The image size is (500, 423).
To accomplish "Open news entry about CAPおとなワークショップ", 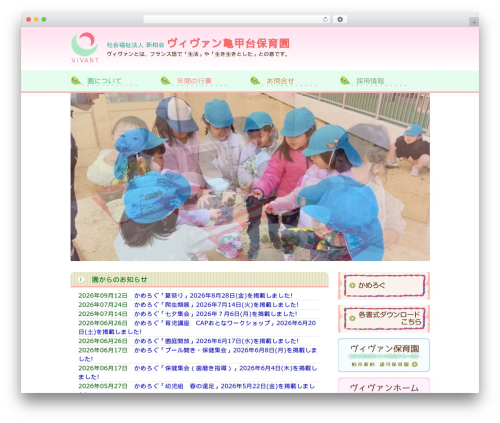I will tap(197, 327).
